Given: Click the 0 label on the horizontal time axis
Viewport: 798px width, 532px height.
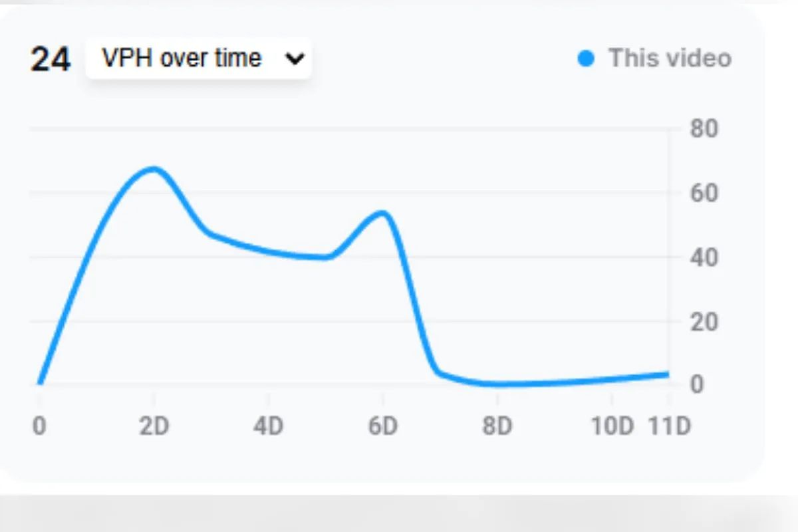Looking at the screenshot, I should point(39,426).
